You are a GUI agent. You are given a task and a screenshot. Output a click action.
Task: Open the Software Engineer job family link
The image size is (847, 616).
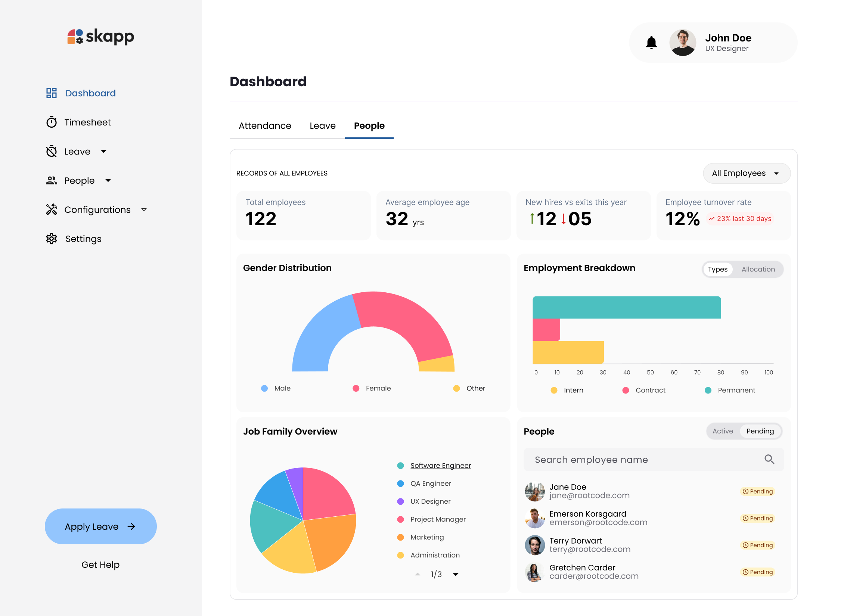click(441, 465)
